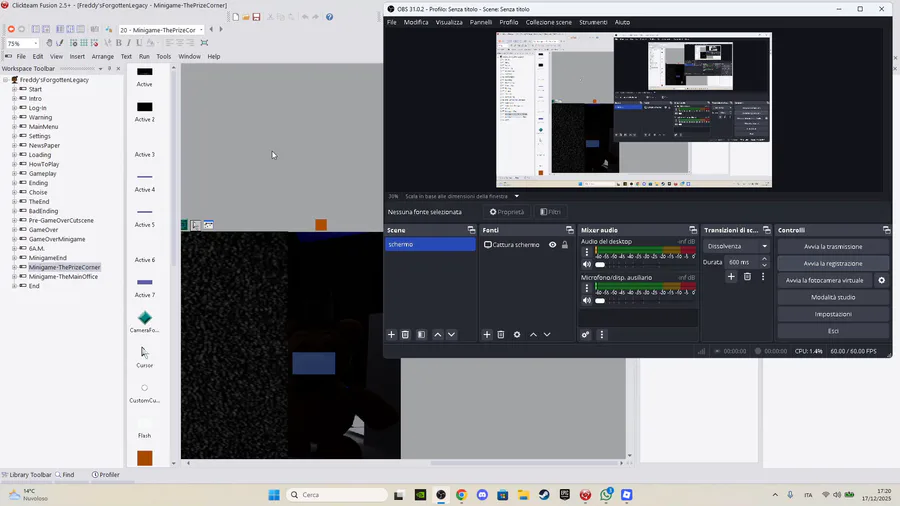Screen dimensions: 900x506
Task: Open OBS preview scaling dropdown arrow
Action: 517,196
